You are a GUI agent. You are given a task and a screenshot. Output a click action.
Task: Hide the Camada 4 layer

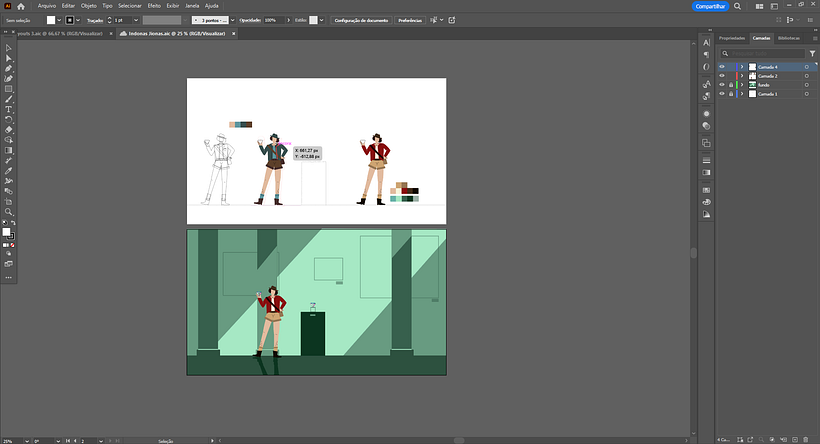point(722,67)
